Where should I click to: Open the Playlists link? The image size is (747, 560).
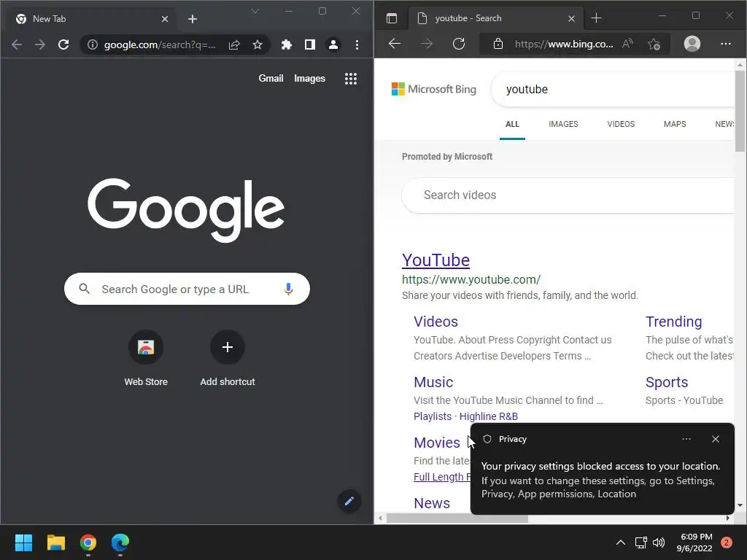(432, 416)
